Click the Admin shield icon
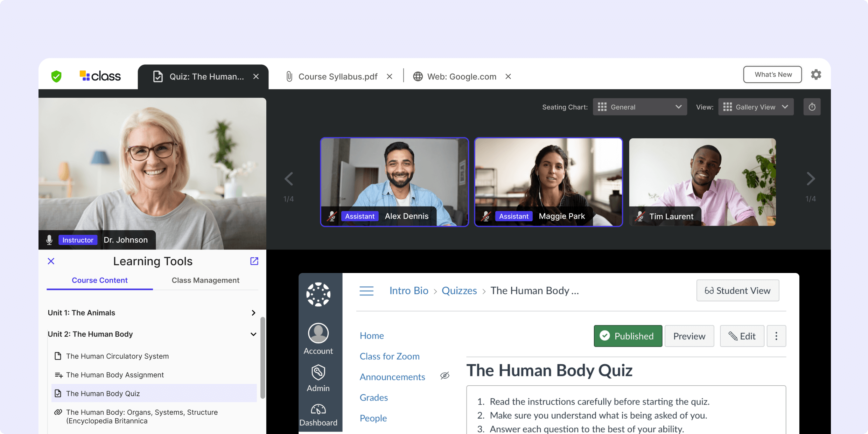This screenshot has width=868, height=434. [x=318, y=372]
